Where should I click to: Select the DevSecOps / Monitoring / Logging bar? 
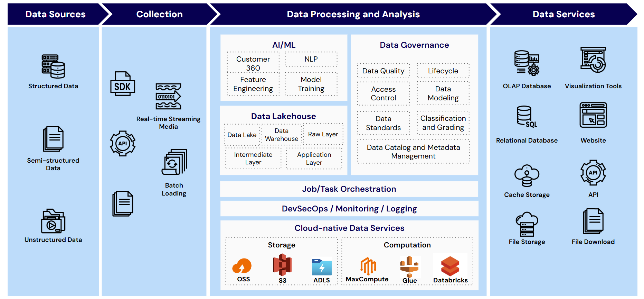349,209
